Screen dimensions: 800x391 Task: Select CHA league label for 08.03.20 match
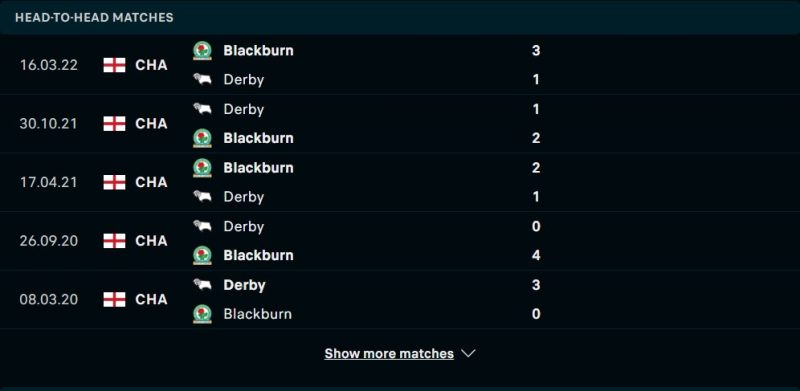click(x=151, y=299)
